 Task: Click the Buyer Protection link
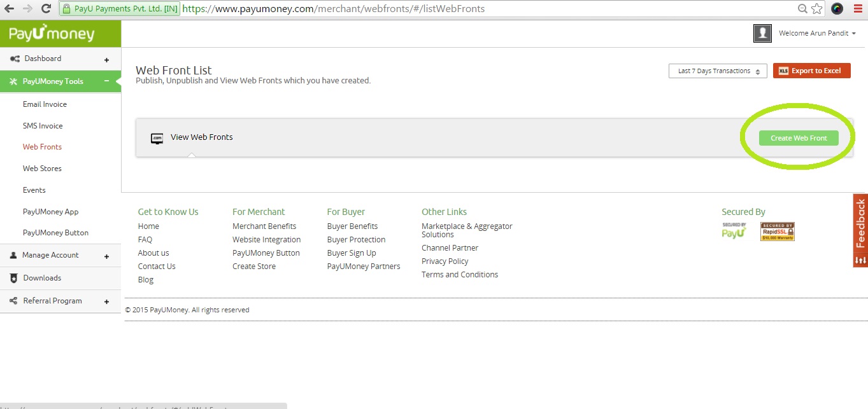356,240
